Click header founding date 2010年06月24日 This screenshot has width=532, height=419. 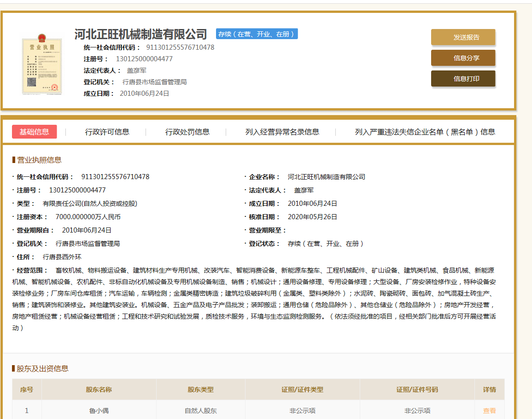click(144, 93)
